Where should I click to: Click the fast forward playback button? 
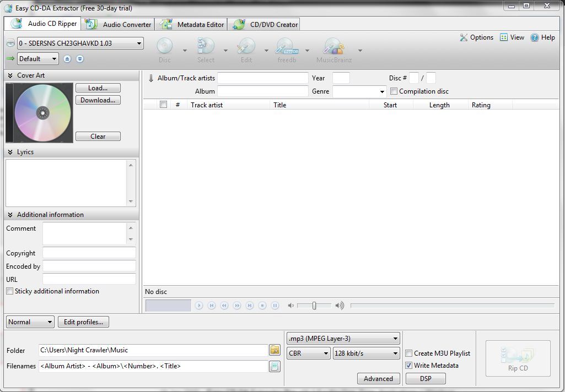click(236, 306)
